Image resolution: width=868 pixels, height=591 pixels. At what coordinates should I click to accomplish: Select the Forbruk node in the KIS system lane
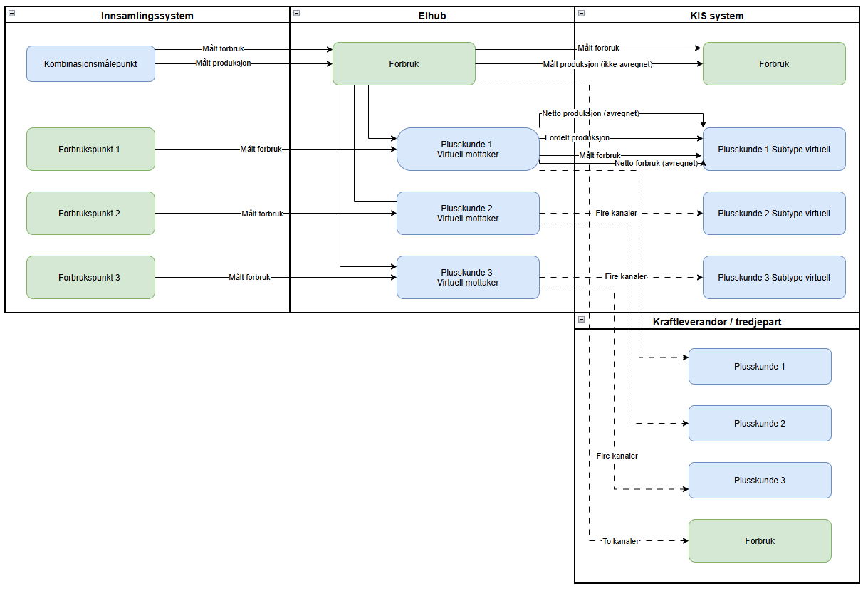[774, 64]
